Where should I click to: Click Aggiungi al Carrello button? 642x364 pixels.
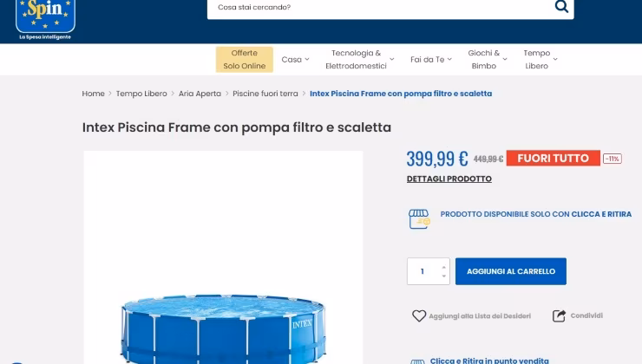click(511, 271)
